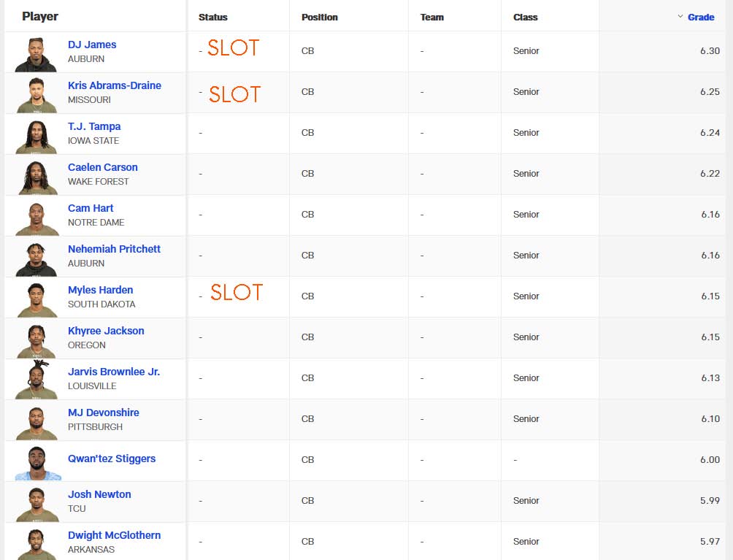
Task: Click Khyree Jackson headshot photo
Action: [x=37, y=339]
